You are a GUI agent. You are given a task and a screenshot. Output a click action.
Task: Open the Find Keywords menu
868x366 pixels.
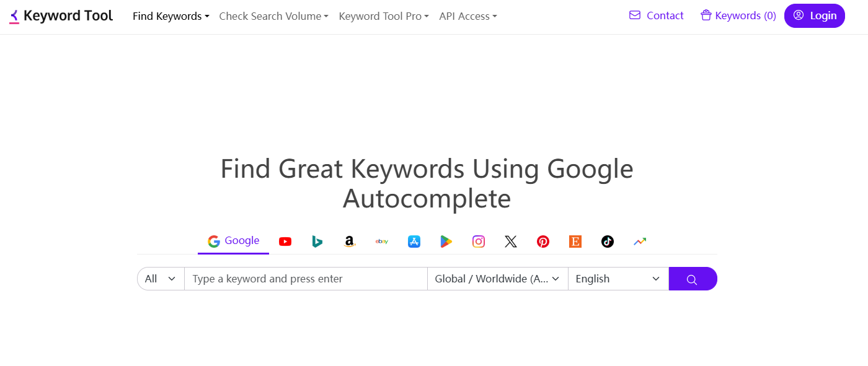coord(171,16)
